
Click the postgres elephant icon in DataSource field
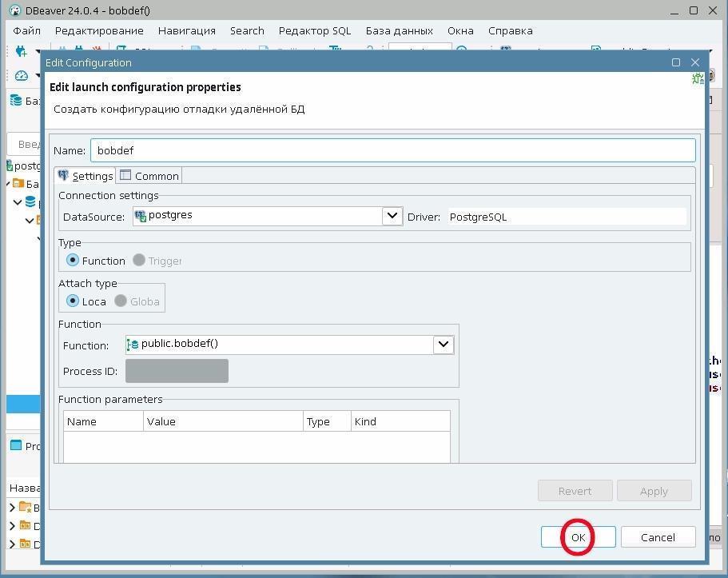[x=141, y=216]
